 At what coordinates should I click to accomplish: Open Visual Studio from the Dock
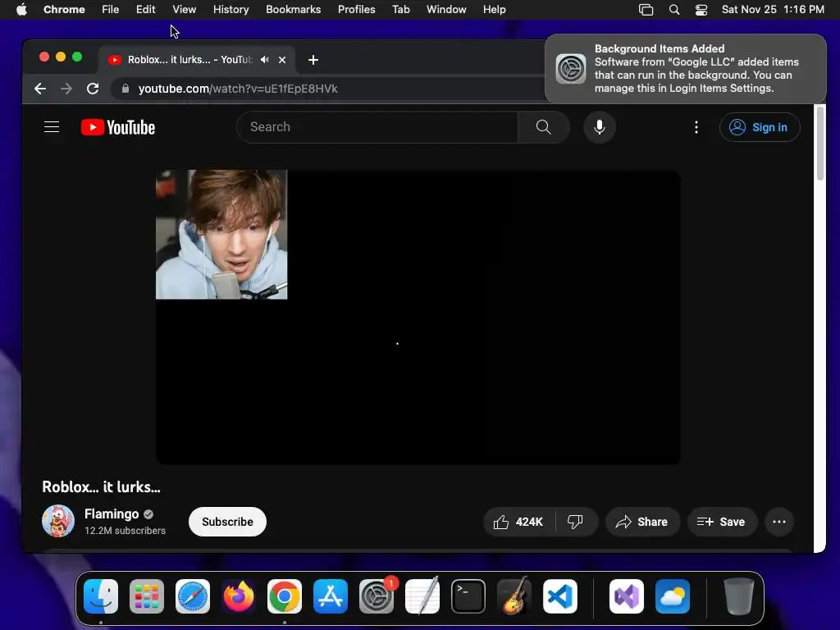click(627, 596)
